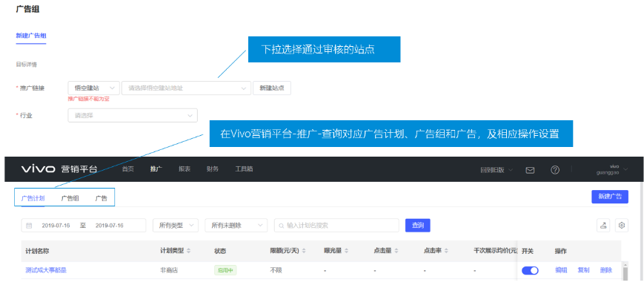The width and height of the screenshot is (644, 291).
Task: Click the 状态 column header
Action: coord(220,251)
